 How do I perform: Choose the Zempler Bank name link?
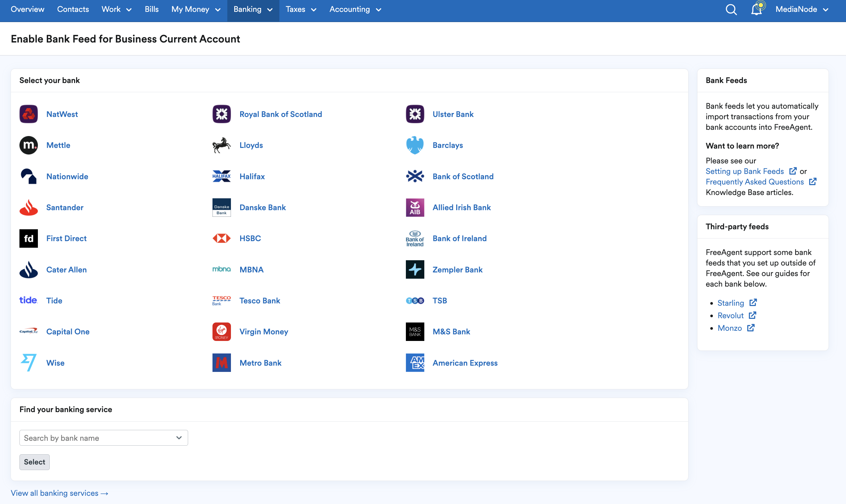pyautogui.click(x=458, y=270)
